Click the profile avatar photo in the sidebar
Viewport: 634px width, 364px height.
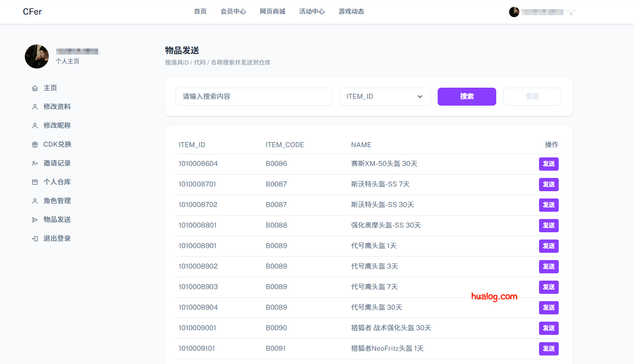coord(37,56)
